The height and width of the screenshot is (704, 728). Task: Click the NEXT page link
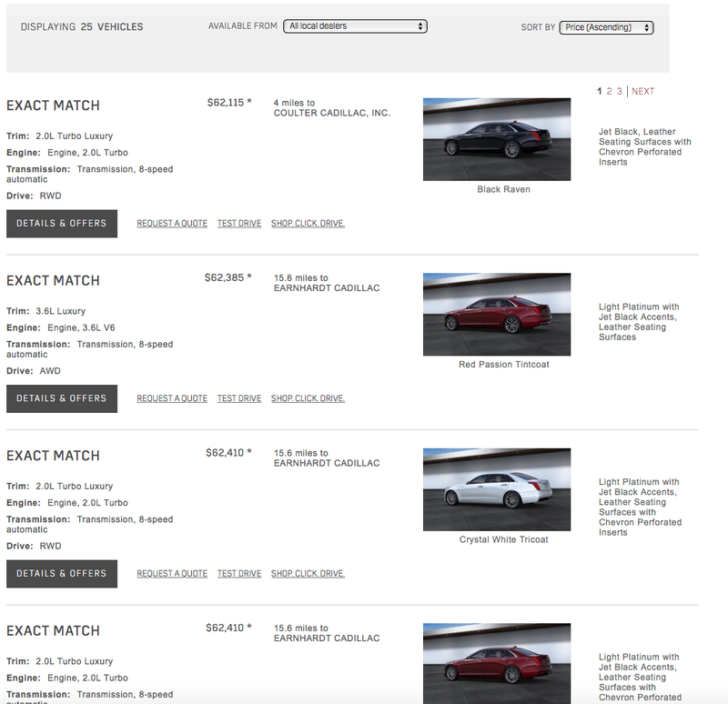click(x=643, y=92)
